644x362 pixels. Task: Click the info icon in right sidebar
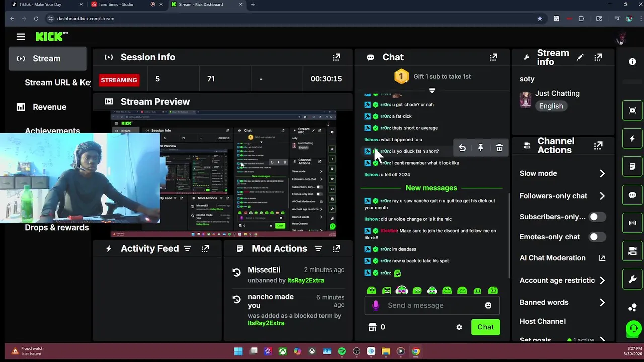pyautogui.click(x=632, y=61)
